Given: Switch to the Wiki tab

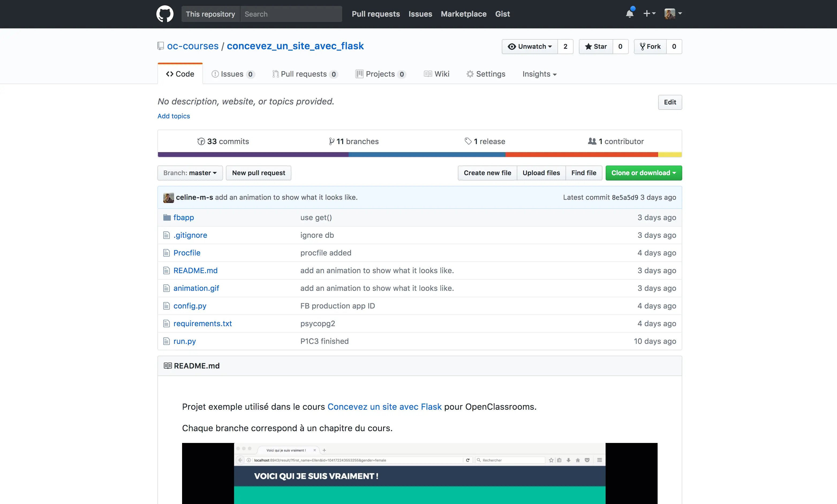Looking at the screenshot, I should (436, 74).
